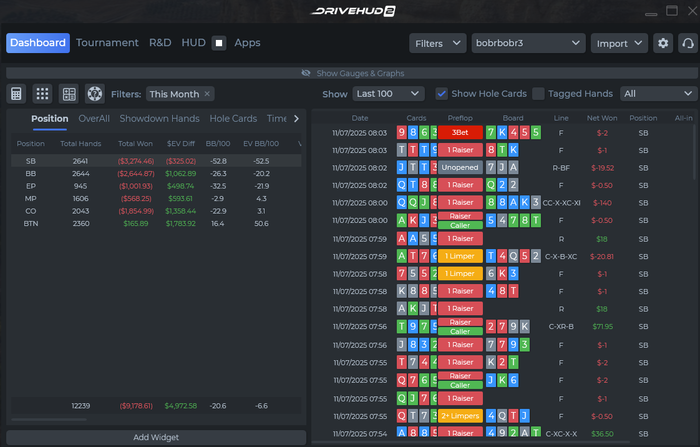Click the Show Gauges & Graphs eye icon

(x=306, y=73)
